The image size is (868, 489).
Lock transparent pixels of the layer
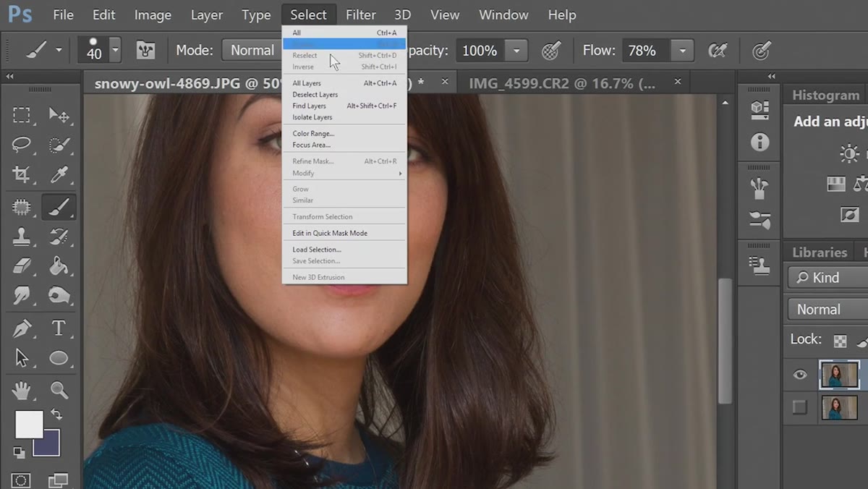point(840,341)
